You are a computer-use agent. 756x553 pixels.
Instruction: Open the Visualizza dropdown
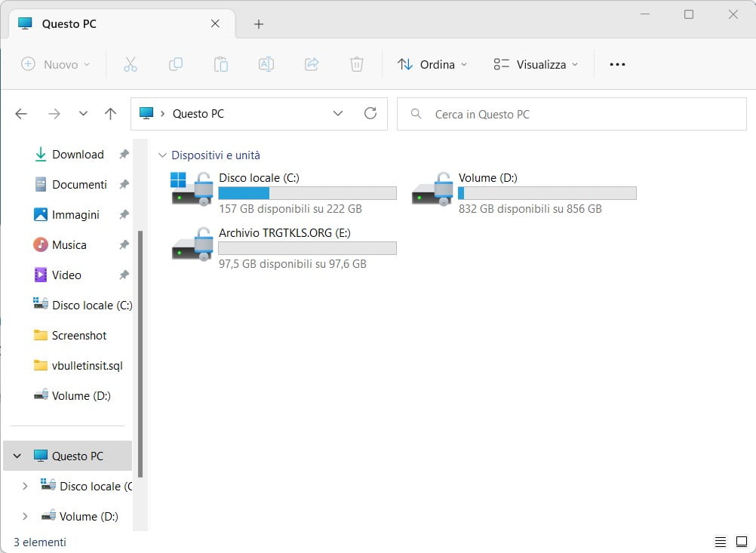(536, 64)
